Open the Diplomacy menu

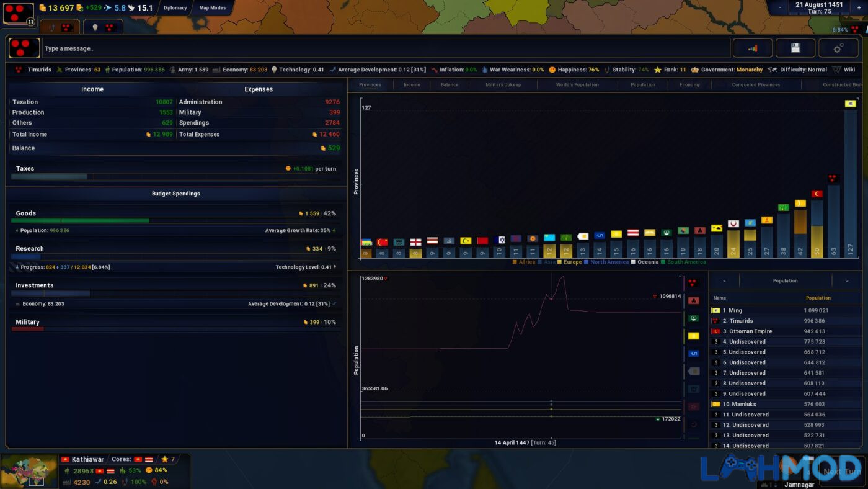[175, 8]
